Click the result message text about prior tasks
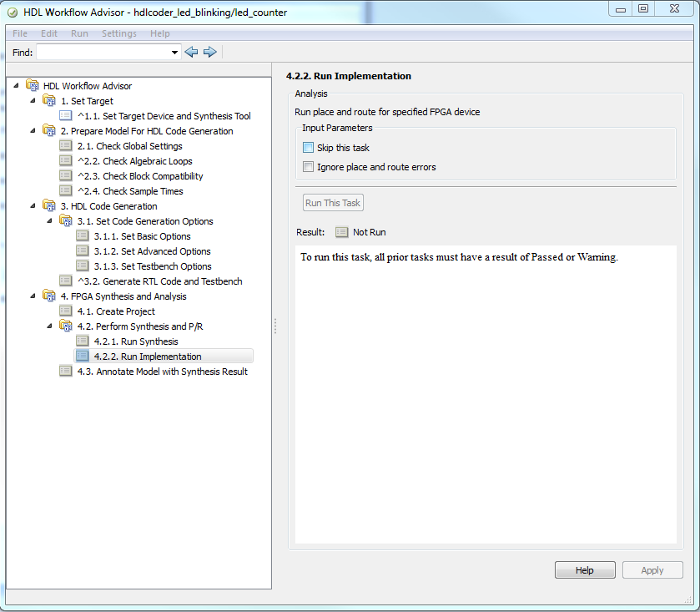 point(459,257)
